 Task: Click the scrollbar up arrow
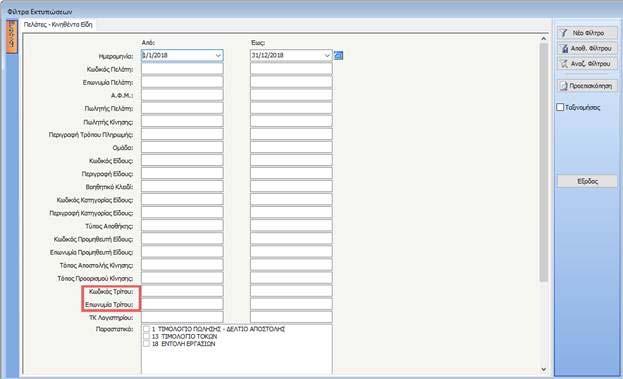544,39
